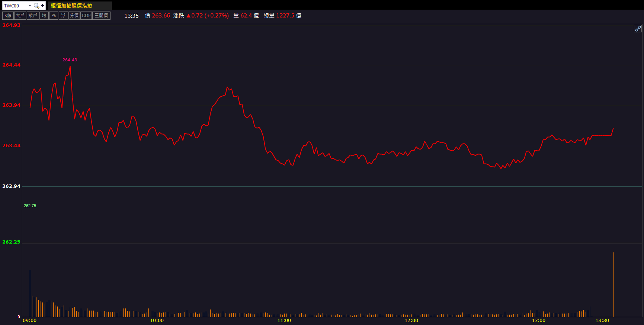Select the % percentage display button
This screenshot has width=644, height=325.
click(54, 16)
